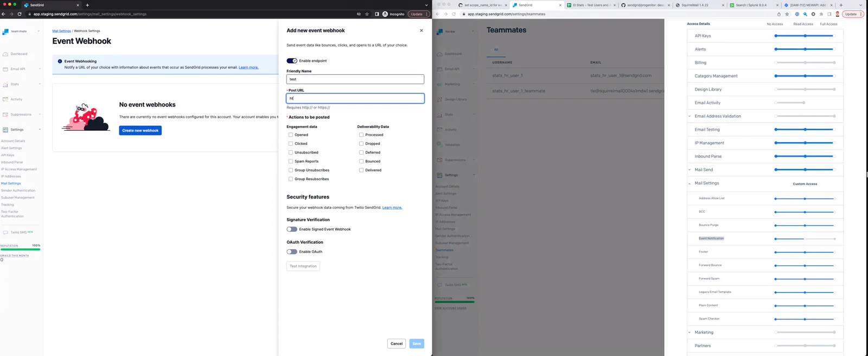Screen dimensions: 868x356
Task: Turn on the Enable OAuth switch
Action: (x=292, y=252)
